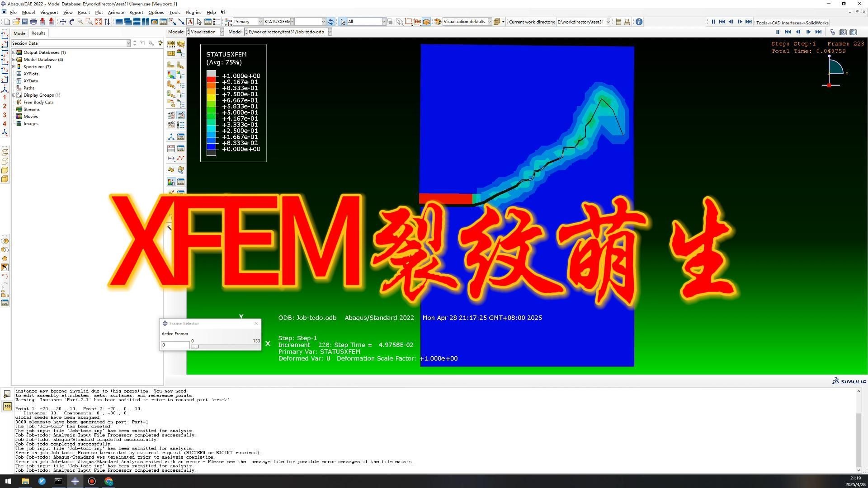The image size is (868, 488).
Task: Click the sync field output arrows icon
Action: pos(330,22)
